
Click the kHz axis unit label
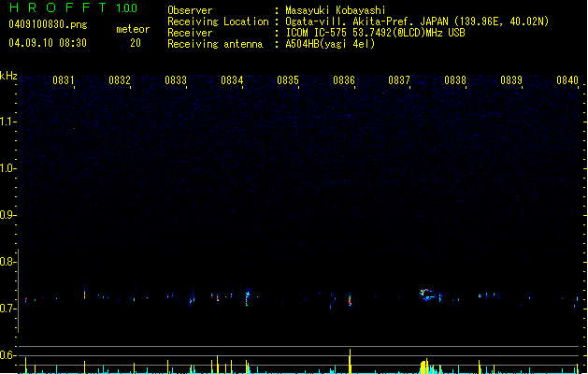[x=8, y=76]
